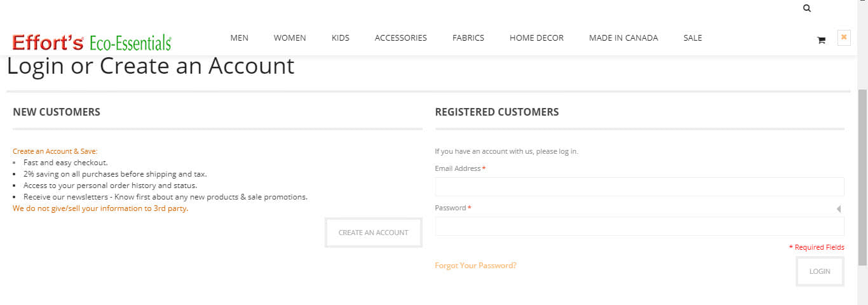
Task: Focus the Password input field
Action: pyautogui.click(x=639, y=226)
